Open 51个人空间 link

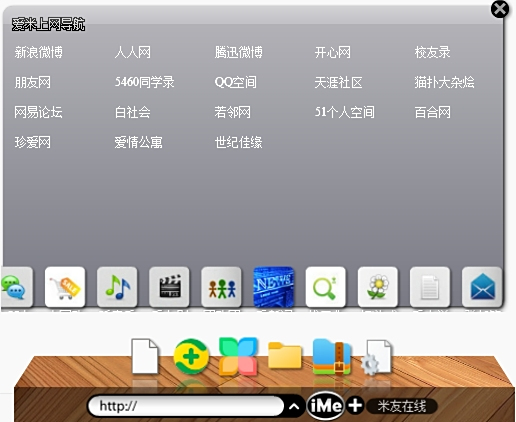(345, 112)
